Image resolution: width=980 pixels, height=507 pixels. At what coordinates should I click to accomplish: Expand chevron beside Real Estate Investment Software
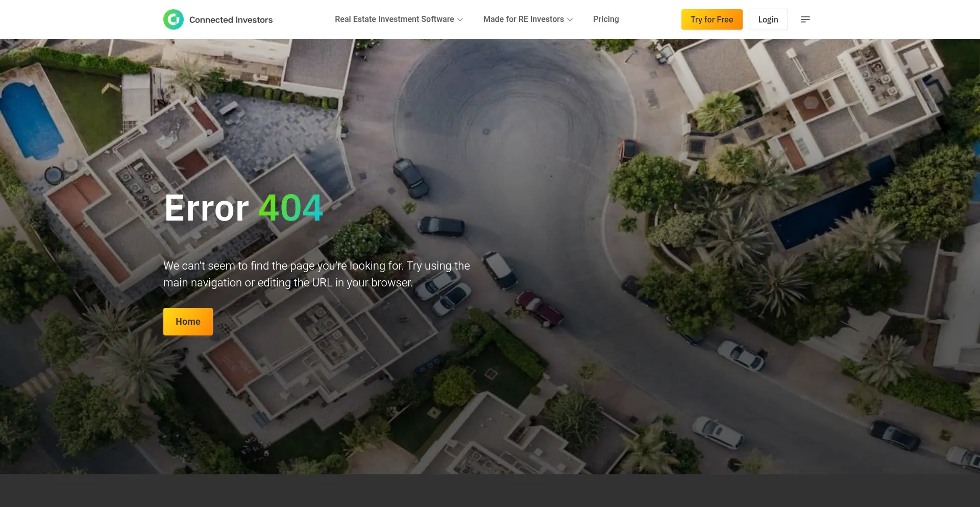460,20
